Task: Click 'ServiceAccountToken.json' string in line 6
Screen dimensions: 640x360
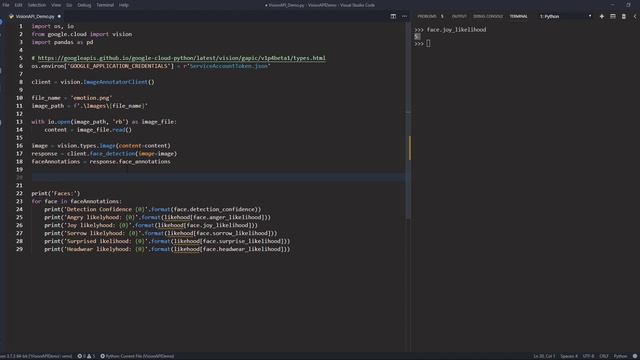Action: [229, 66]
